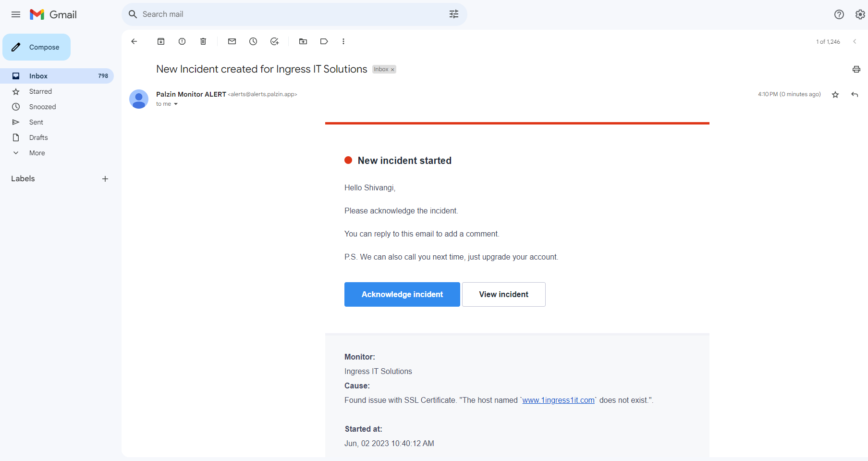Expand recipient details next to 'to me'
Viewport: 868px width, 461px height.
[x=176, y=104]
